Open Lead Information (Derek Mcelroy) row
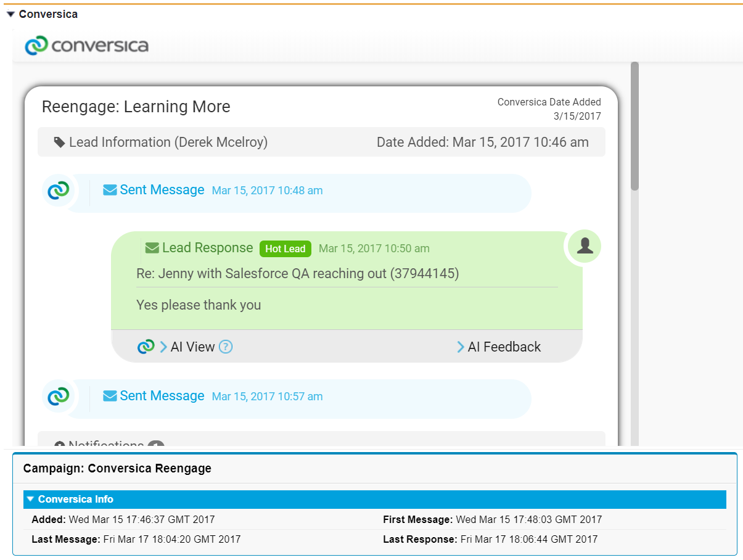The height and width of the screenshot is (560, 743). pos(321,142)
